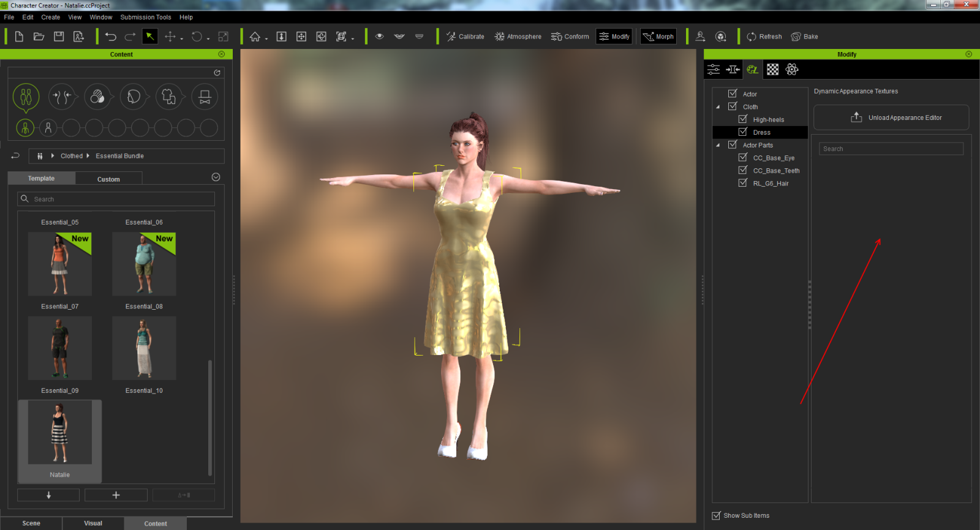
Task: Open the body Morph category in Content
Action: tap(61, 97)
